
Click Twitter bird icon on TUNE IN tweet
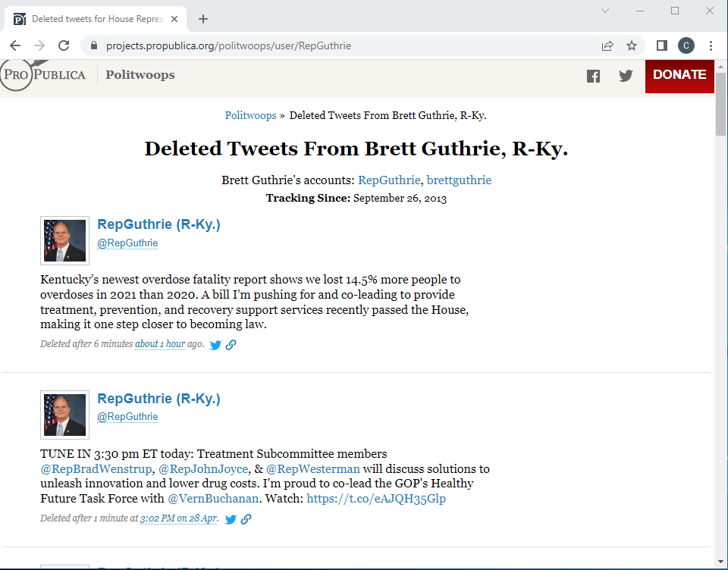click(231, 519)
